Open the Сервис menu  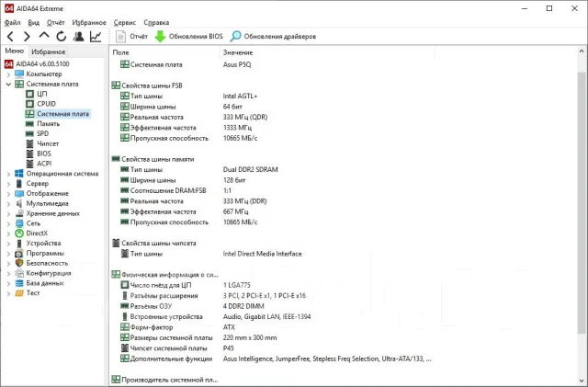click(125, 23)
